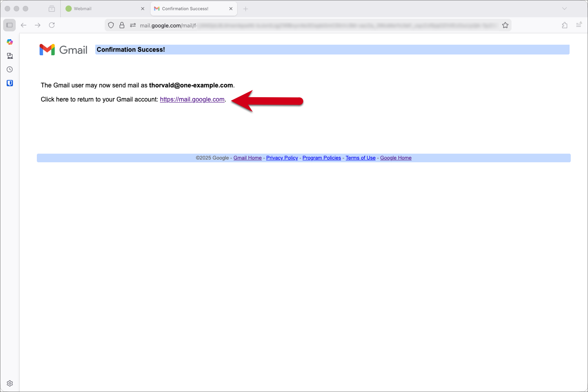Bookmark this page with the star icon
The width and height of the screenshot is (588, 392).
505,25
